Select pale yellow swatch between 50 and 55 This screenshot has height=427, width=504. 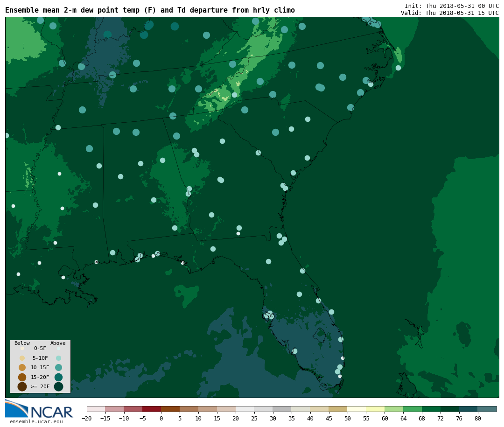tap(357, 409)
